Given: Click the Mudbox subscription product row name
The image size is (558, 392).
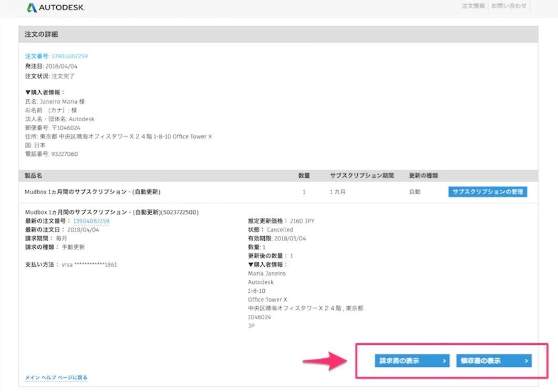Looking at the screenshot, I should click(92, 192).
